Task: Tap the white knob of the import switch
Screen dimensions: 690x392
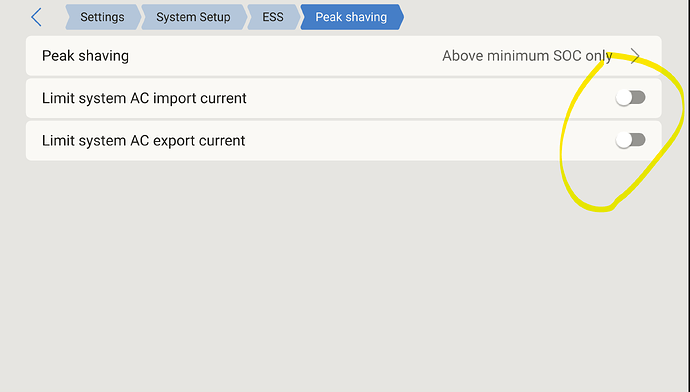Action: [x=624, y=98]
